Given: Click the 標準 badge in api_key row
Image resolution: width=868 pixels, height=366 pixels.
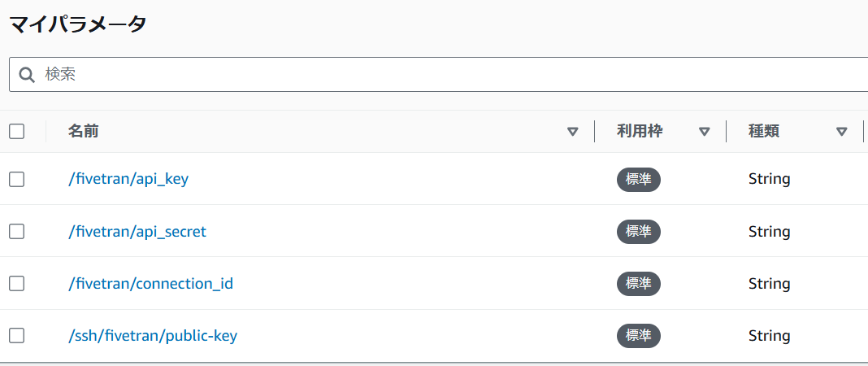Looking at the screenshot, I should pos(639,180).
